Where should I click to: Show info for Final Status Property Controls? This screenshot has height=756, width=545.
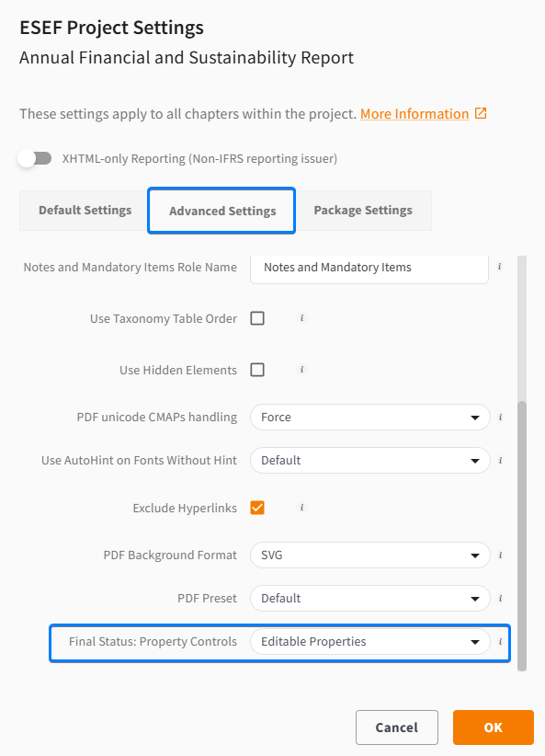[x=500, y=642]
